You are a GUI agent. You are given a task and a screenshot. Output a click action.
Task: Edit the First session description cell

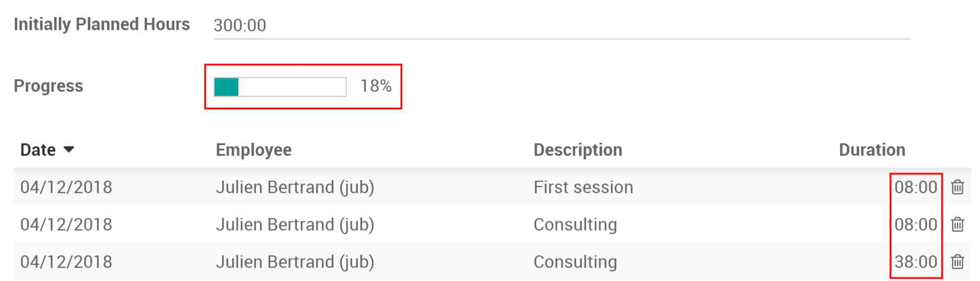[583, 187]
